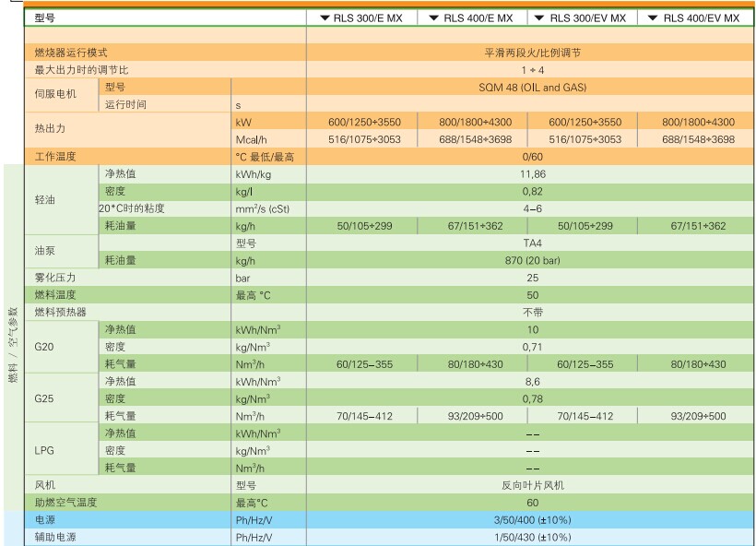Select the 0/60 working temperature value

click(532, 157)
